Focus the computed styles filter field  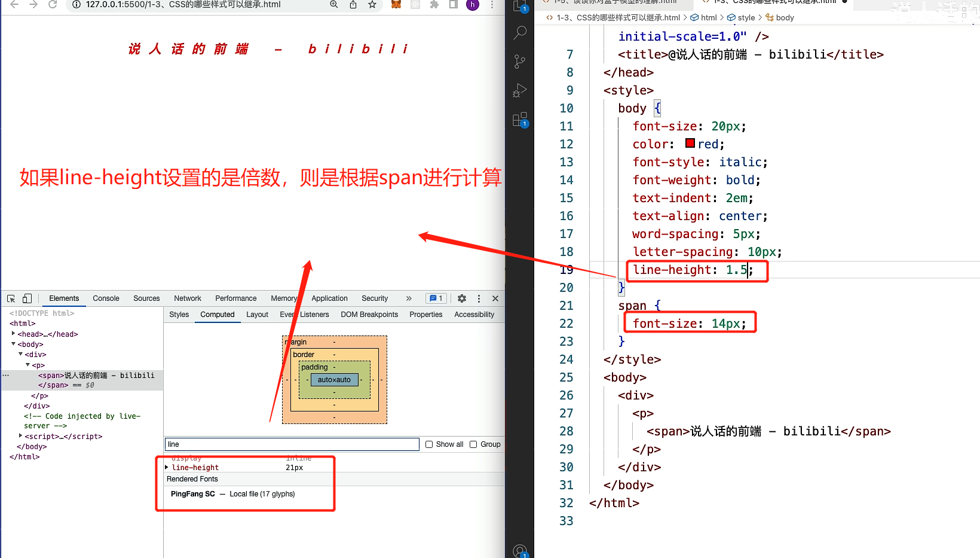[x=292, y=444]
